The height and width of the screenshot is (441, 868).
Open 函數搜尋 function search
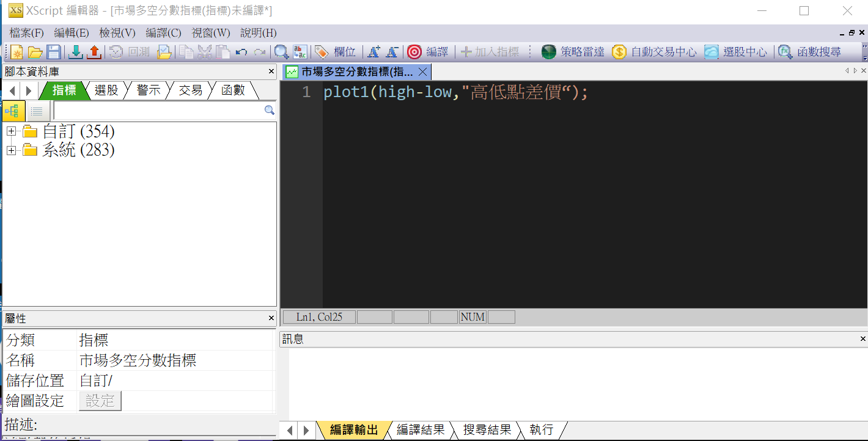point(810,52)
